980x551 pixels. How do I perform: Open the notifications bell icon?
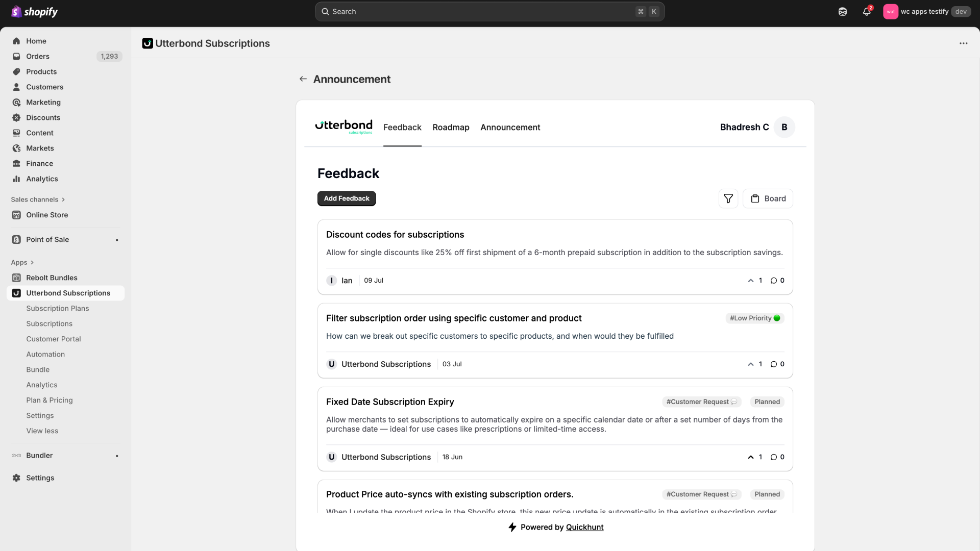(867, 11)
